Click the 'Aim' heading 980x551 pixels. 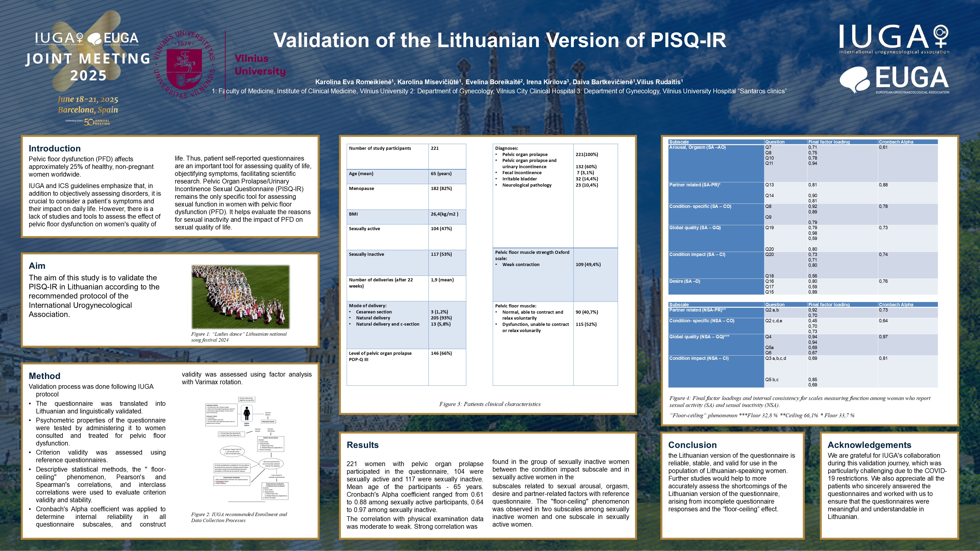tap(37, 266)
